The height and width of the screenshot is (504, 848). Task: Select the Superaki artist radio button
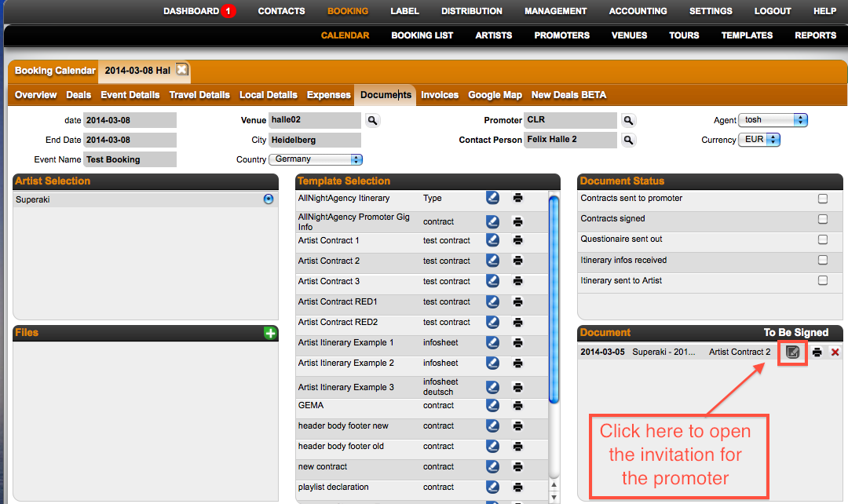269,199
